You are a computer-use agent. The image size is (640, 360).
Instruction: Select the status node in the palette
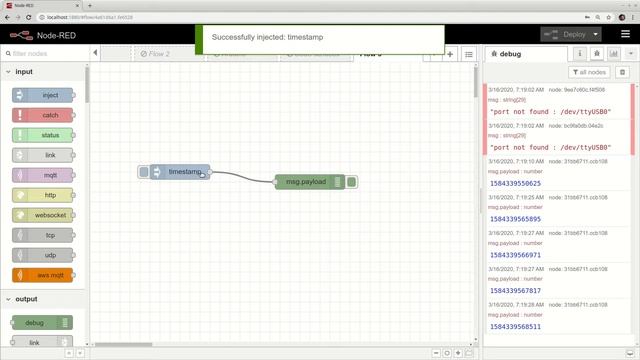(x=43, y=135)
